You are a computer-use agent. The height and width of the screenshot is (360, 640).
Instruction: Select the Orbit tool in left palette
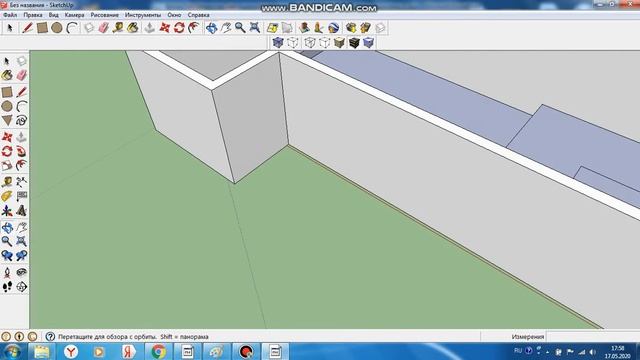click(7, 227)
